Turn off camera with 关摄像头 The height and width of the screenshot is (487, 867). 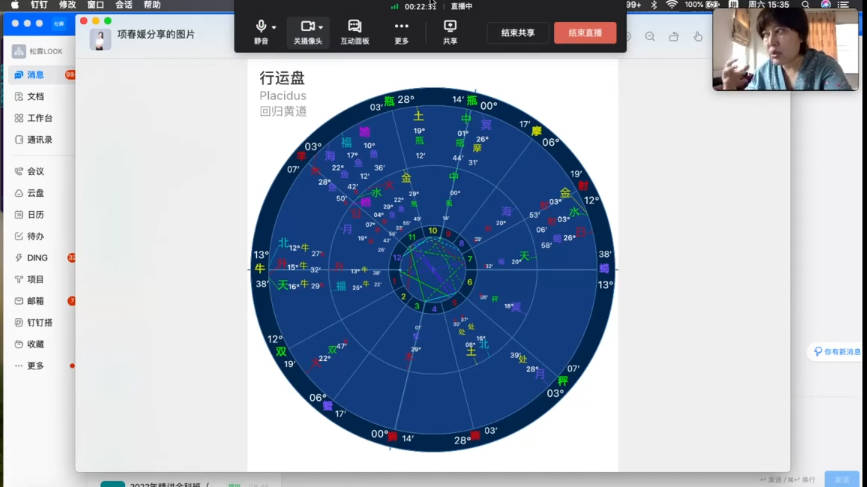coord(307,32)
